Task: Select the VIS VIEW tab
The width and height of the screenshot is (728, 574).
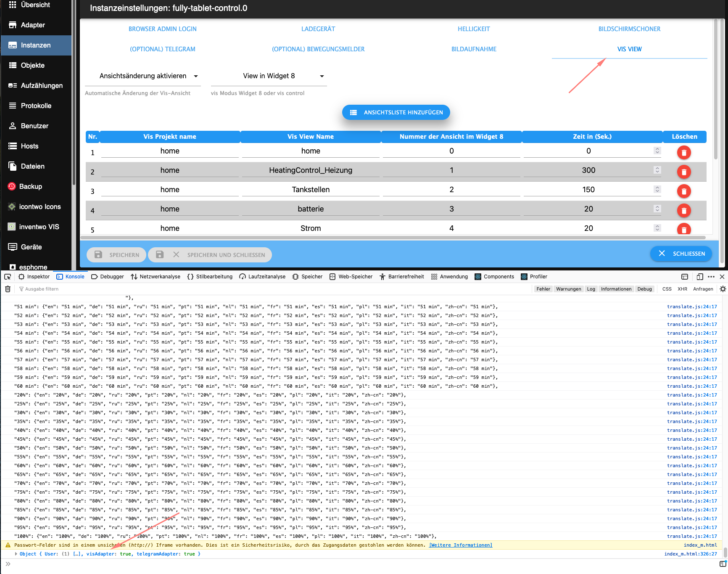Action: point(629,49)
